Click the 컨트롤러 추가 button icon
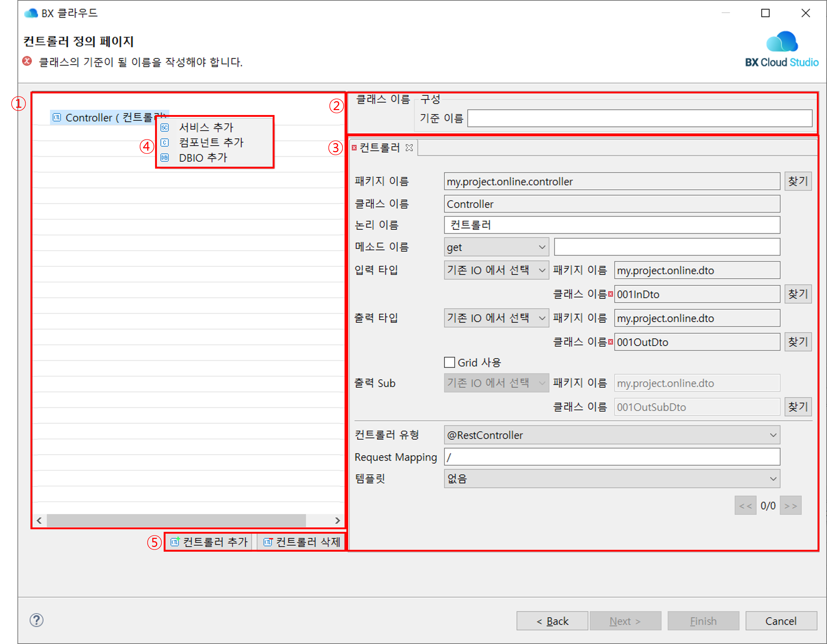The image size is (827, 644). [175, 542]
